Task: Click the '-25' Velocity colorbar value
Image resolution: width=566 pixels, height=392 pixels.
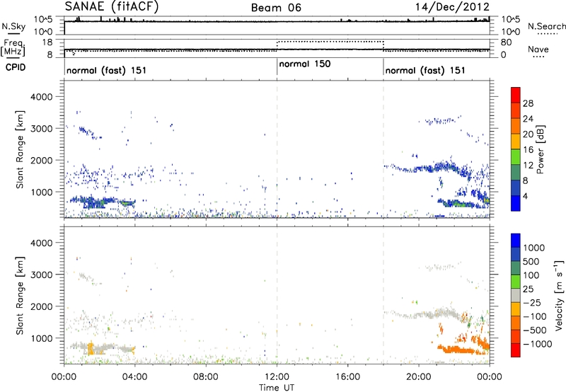Action: [531, 302]
